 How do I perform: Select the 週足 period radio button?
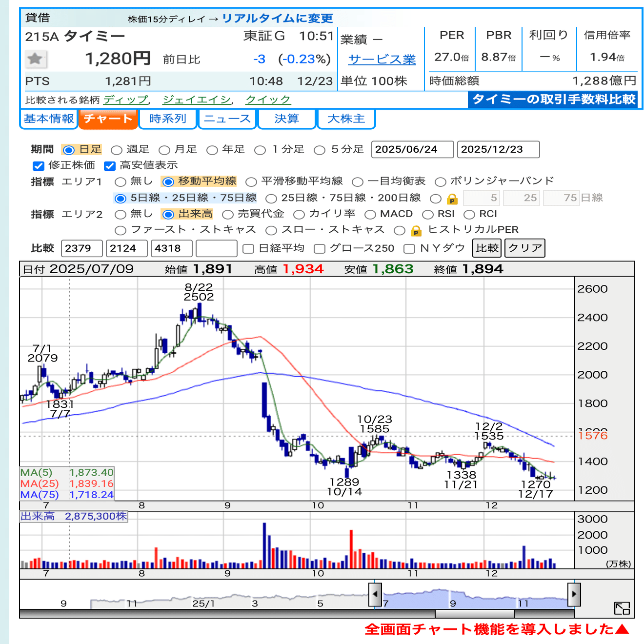click(116, 150)
